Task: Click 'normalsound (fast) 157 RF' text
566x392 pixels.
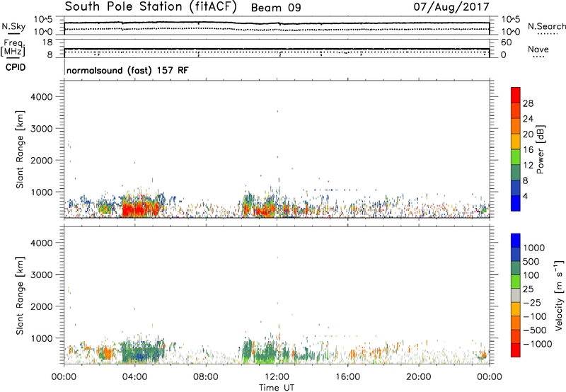Action: pyautogui.click(x=127, y=70)
